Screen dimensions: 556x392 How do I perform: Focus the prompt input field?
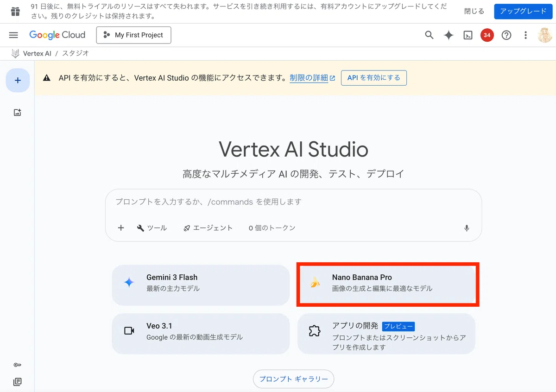click(x=293, y=202)
